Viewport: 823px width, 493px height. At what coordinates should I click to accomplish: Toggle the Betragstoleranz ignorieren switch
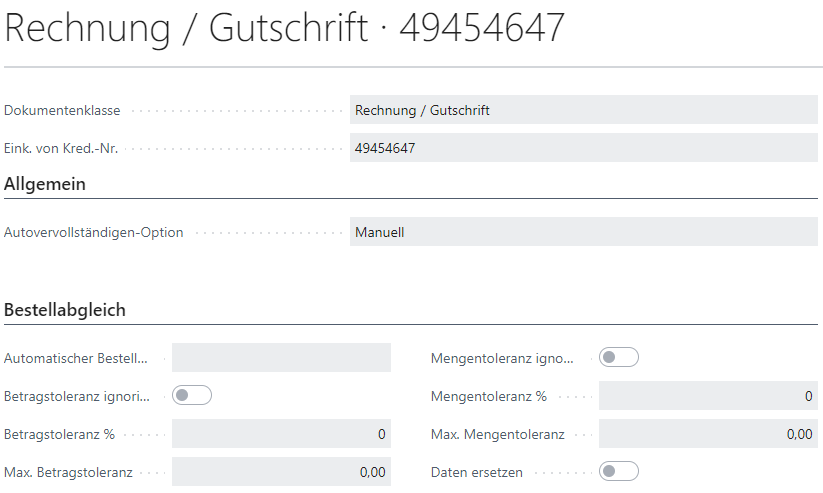[x=192, y=395]
